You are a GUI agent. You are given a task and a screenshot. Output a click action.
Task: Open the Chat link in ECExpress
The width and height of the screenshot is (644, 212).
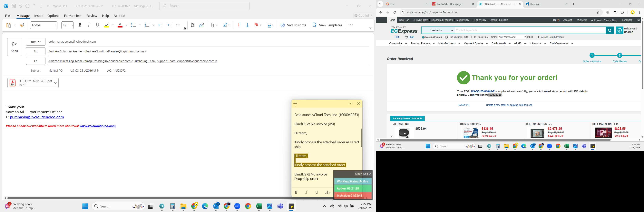click(x=409, y=37)
